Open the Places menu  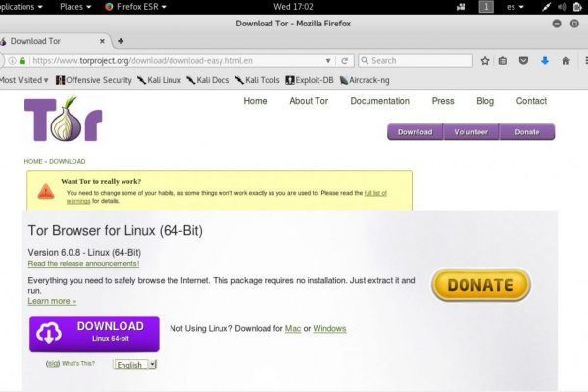coord(74,6)
